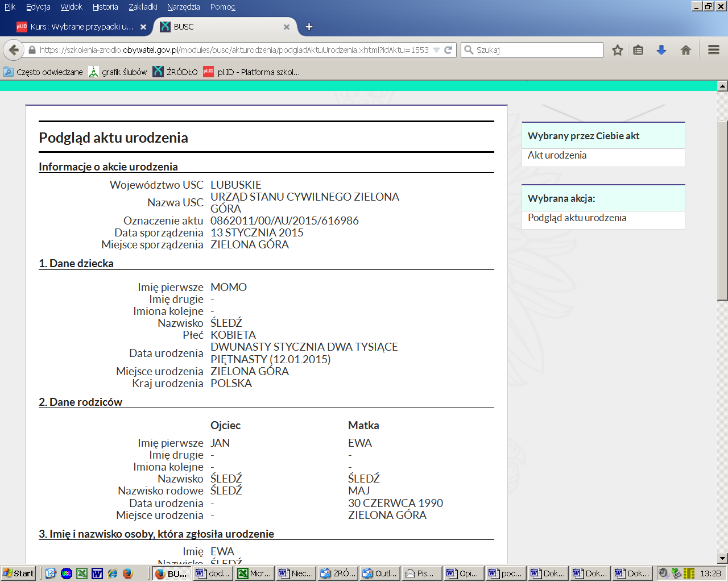Click the date 30 CZERWCA 1990
The height and width of the screenshot is (582, 728).
point(395,503)
